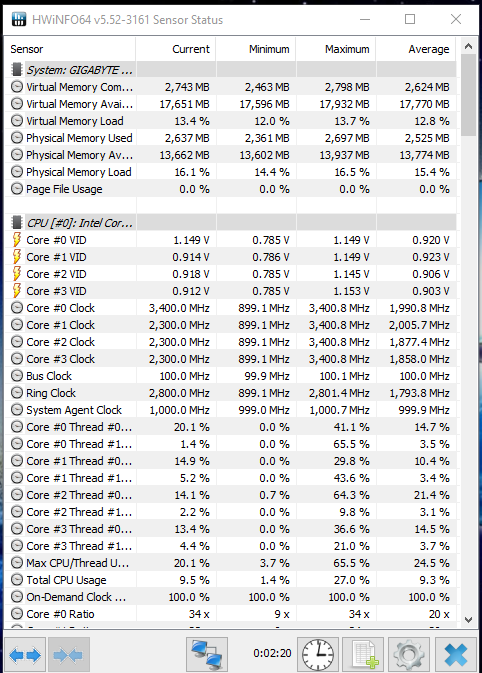Screen dimensions: 482x673
Task: Click the vertical scrollbar thumb
Action: click(468, 95)
